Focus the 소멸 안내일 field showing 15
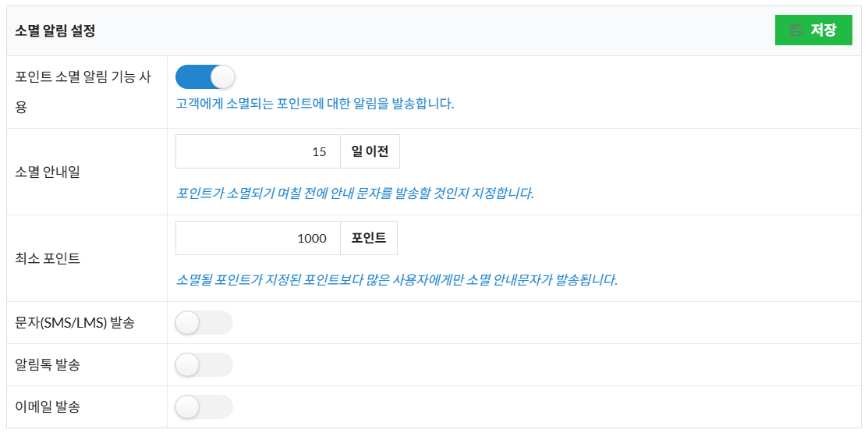The height and width of the screenshot is (433, 868). pyautogui.click(x=258, y=151)
